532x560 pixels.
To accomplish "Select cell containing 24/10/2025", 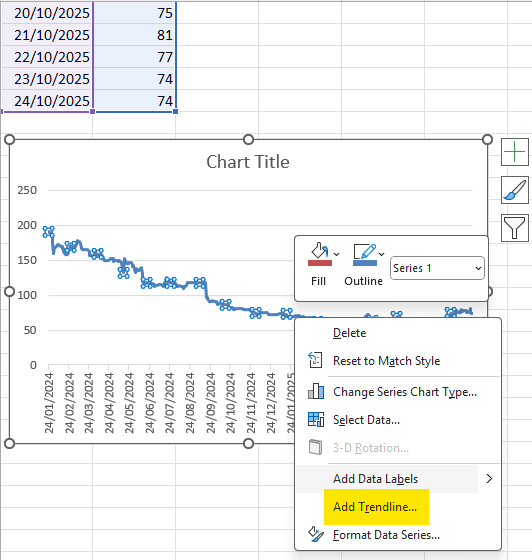I will pos(47,101).
